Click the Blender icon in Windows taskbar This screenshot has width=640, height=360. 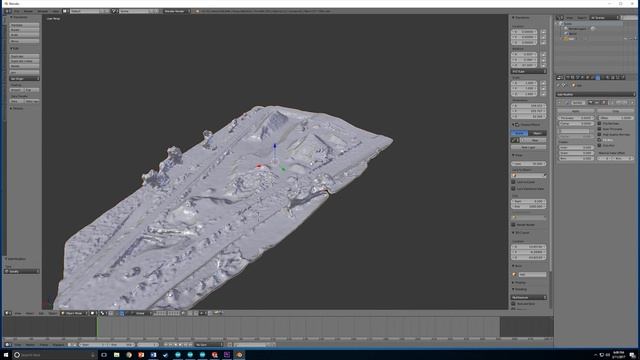[239, 355]
